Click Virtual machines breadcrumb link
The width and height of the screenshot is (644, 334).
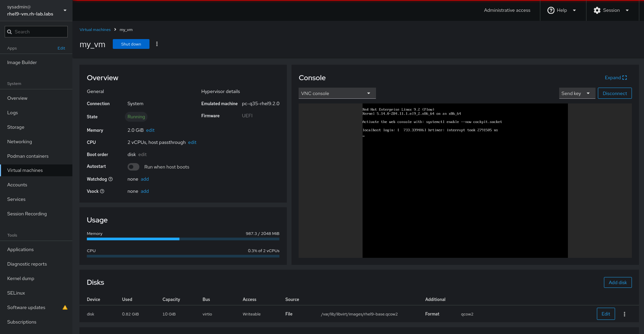[x=95, y=30]
